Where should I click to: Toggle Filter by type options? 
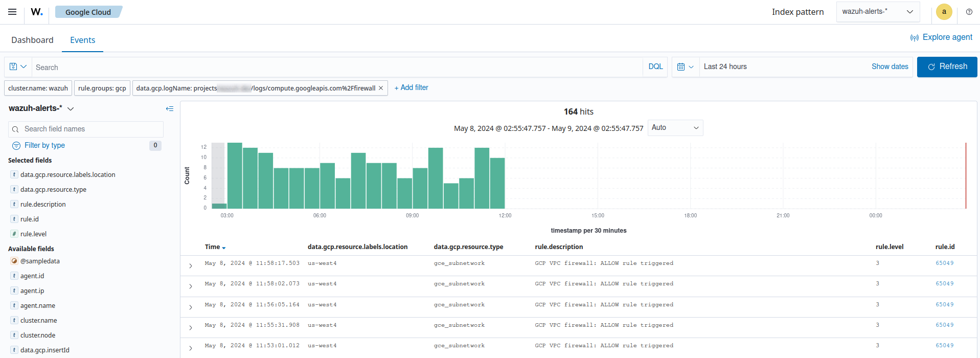44,145
